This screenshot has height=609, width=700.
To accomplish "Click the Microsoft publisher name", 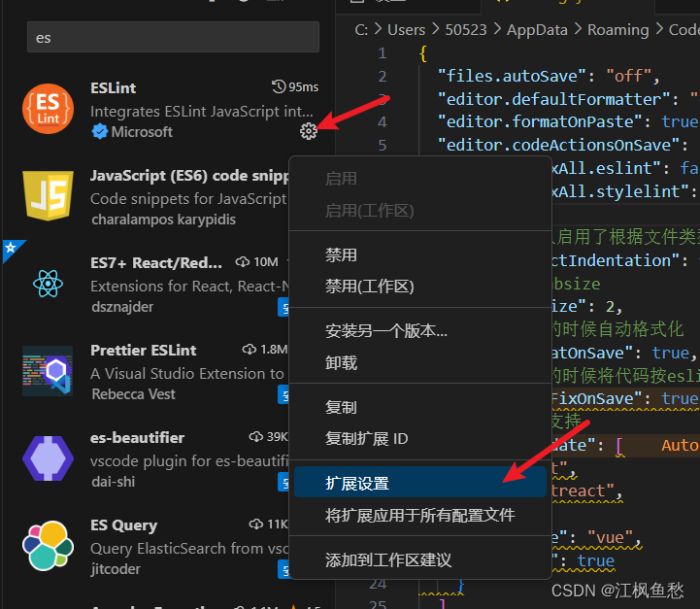I will point(142,132).
